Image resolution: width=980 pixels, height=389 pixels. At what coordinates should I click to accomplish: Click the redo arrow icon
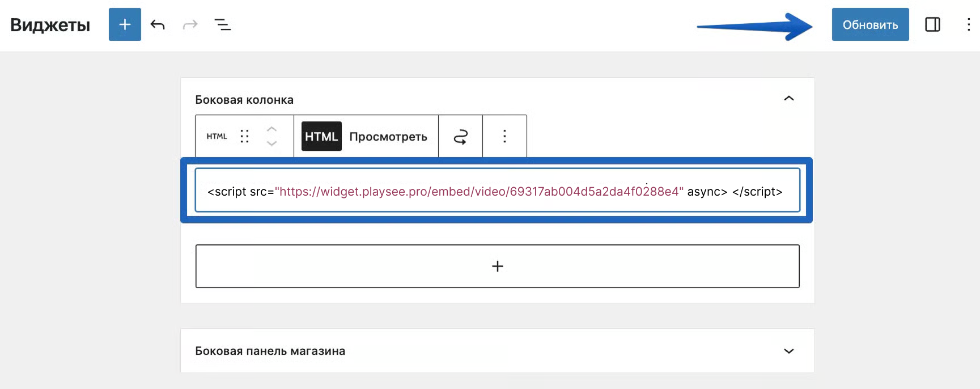point(190,24)
